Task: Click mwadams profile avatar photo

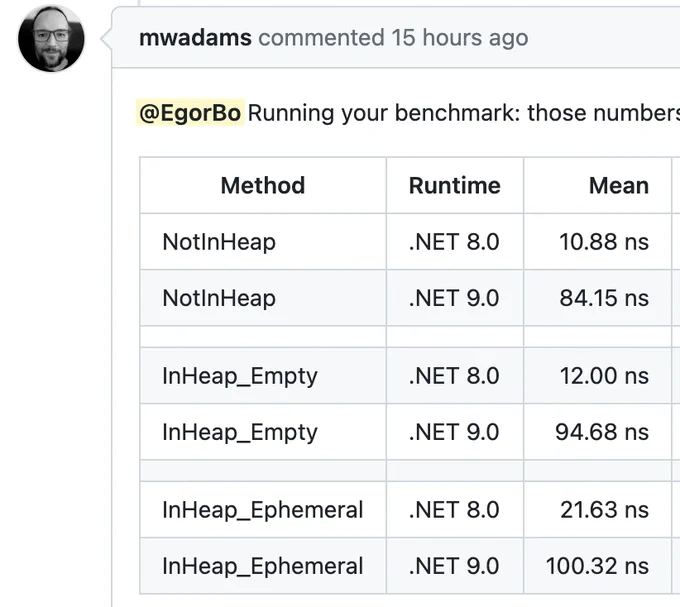Action: [x=51, y=39]
